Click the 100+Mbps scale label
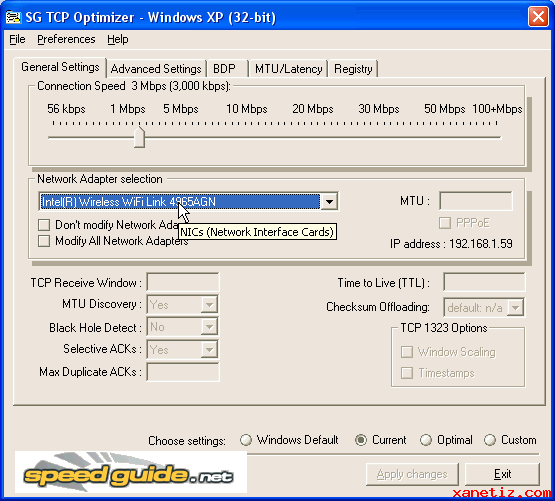 point(497,109)
